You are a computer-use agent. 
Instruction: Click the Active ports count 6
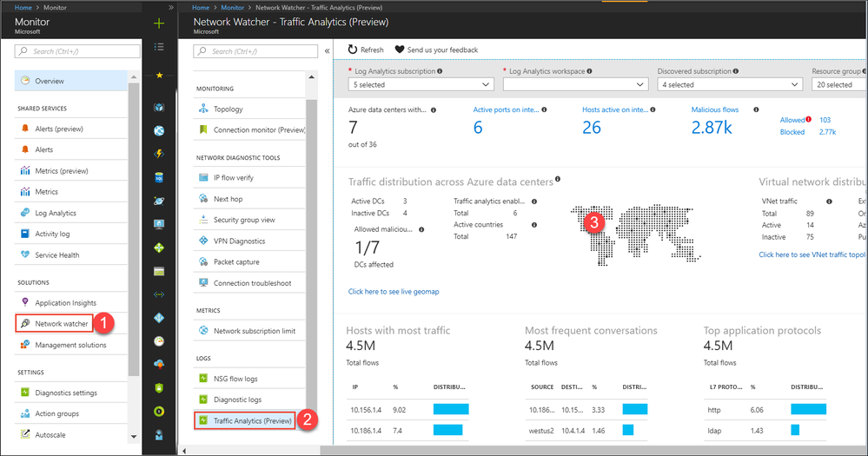tap(478, 128)
